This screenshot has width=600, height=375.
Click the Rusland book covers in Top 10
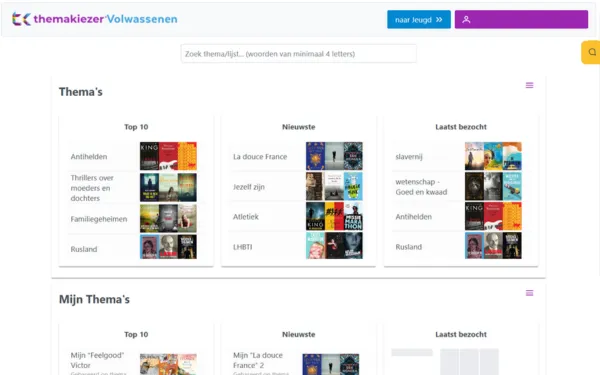pos(168,247)
